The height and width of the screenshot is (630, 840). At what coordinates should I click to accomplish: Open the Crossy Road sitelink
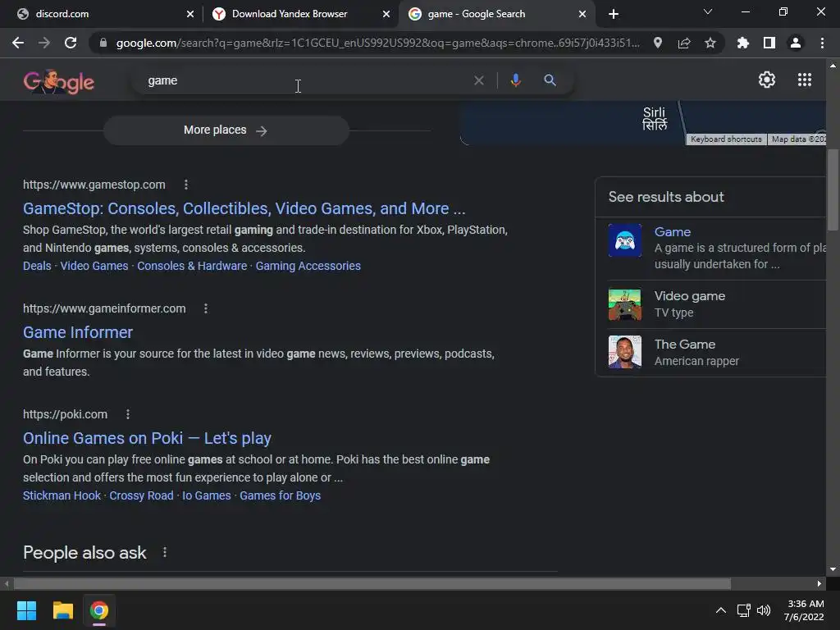coord(141,495)
